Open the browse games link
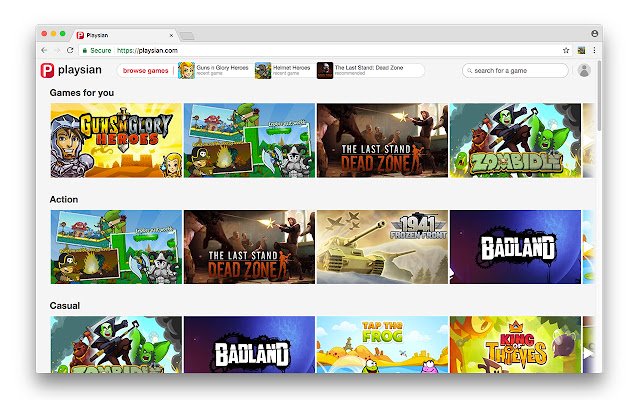Viewport: 640px width, 400px height. [145, 71]
